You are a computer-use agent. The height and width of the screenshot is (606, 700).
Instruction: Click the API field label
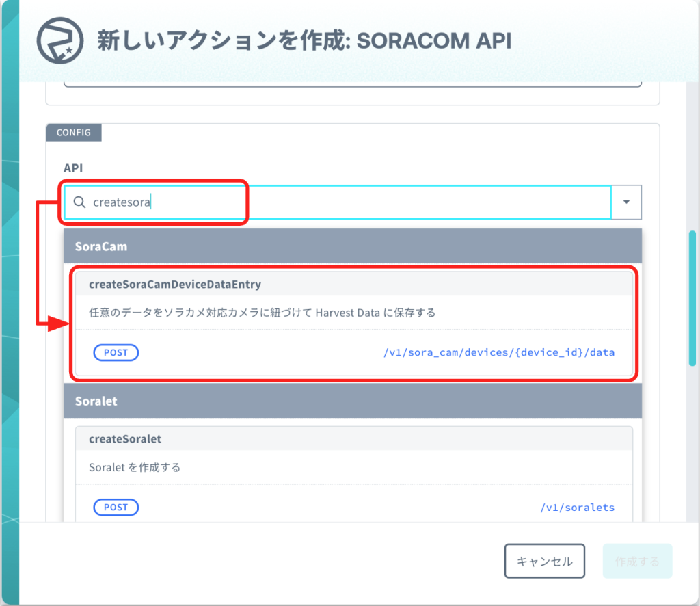point(73,168)
